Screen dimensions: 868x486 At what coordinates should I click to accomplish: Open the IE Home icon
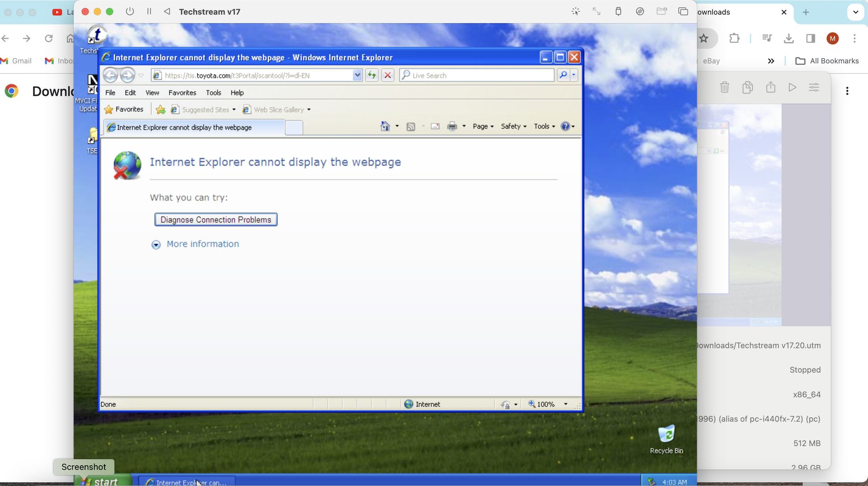pyautogui.click(x=385, y=126)
